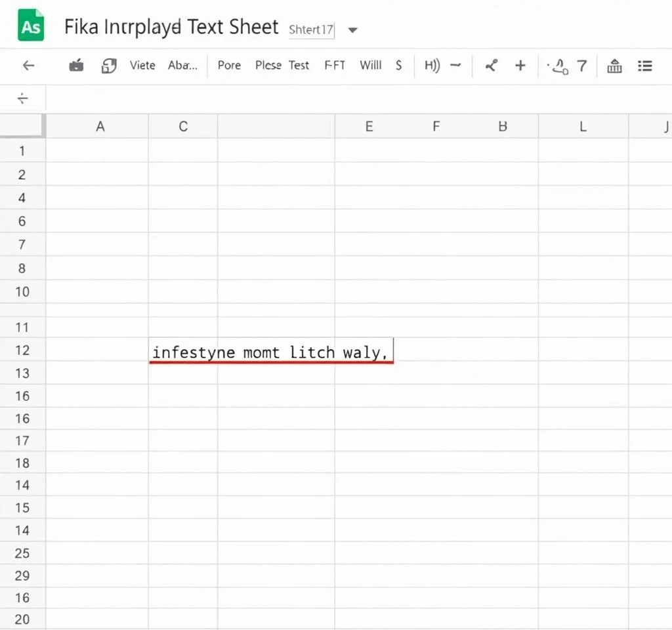Open the Viete menu
The width and height of the screenshot is (672, 630).
(x=142, y=65)
